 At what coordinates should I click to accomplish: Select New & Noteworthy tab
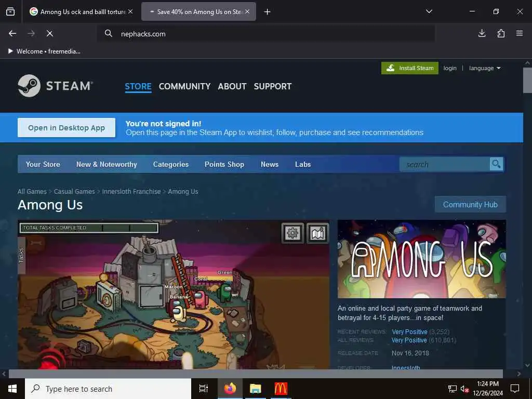107,164
